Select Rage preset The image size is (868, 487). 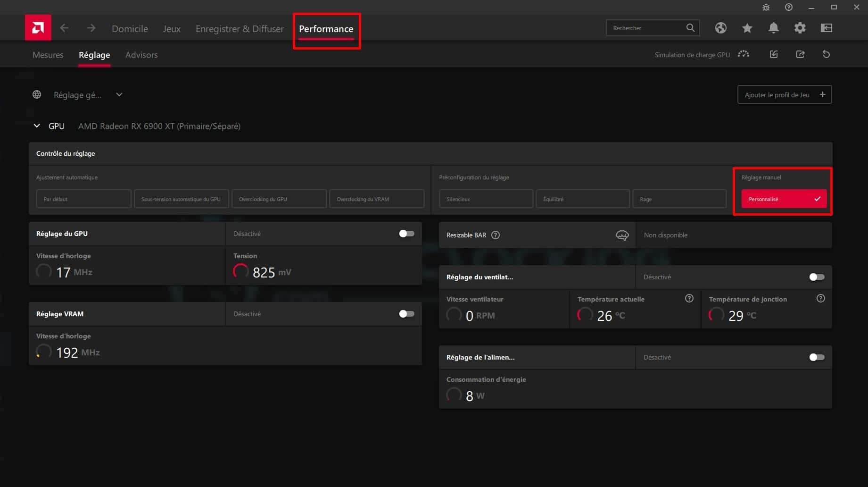(x=679, y=199)
